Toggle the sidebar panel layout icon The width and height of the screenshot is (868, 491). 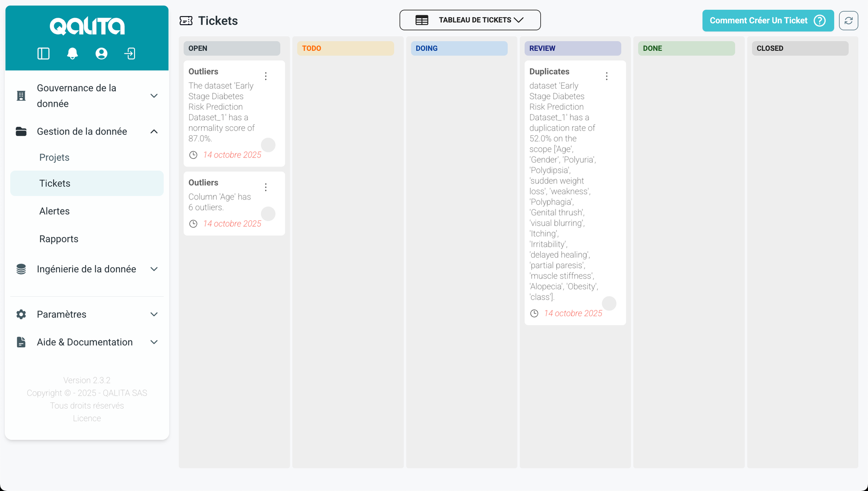click(43, 53)
